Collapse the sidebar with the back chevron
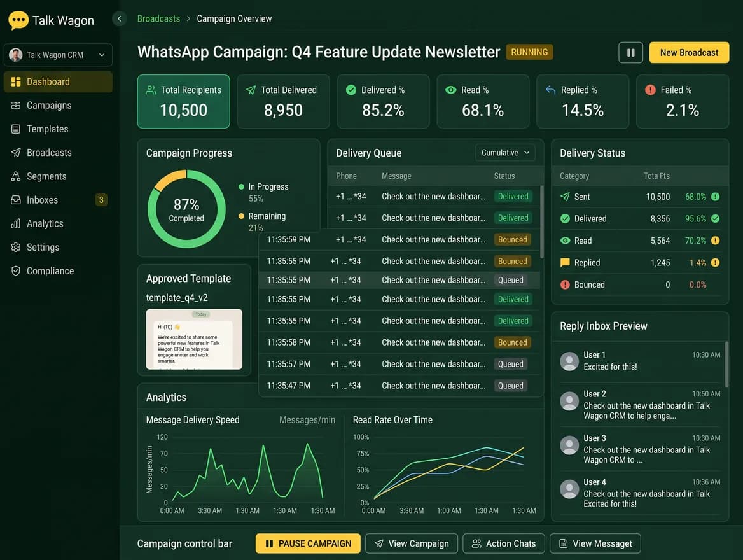This screenshot has height=560, width=743. (120, 19)
